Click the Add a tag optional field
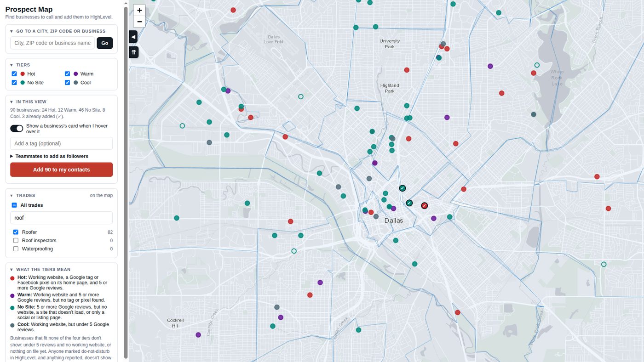This screenshot has width=644, height=362. (61, 143)
